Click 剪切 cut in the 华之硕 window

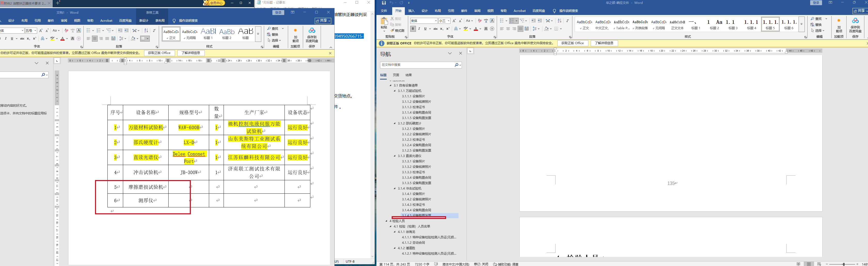click(x=396, y=19)
